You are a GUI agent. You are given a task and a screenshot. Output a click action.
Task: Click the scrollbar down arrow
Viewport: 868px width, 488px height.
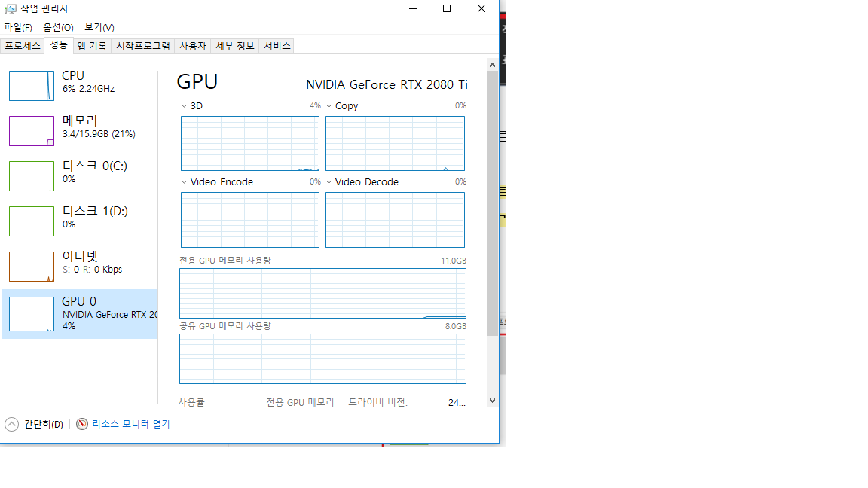coord(492,401)
